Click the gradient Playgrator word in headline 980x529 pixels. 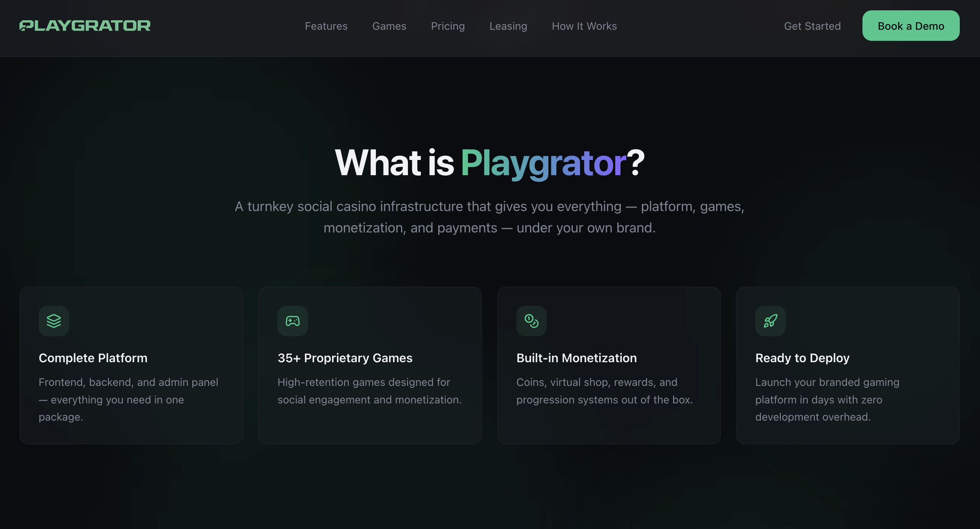click(543, 163)
